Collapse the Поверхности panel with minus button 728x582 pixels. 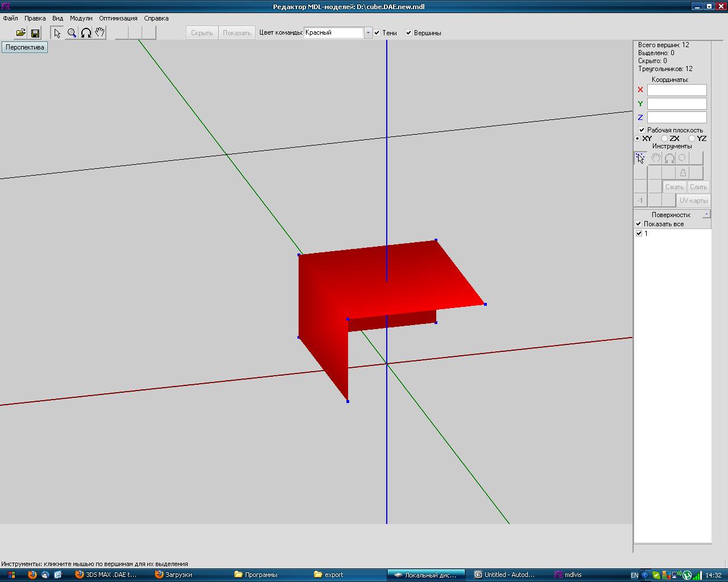[706, 214]
